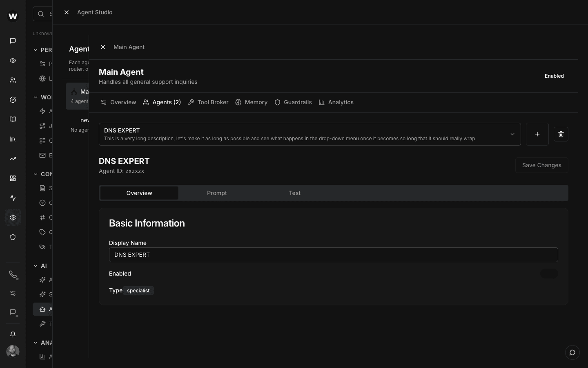
Task: Click the Save Changes button
Action: [541, 165]
